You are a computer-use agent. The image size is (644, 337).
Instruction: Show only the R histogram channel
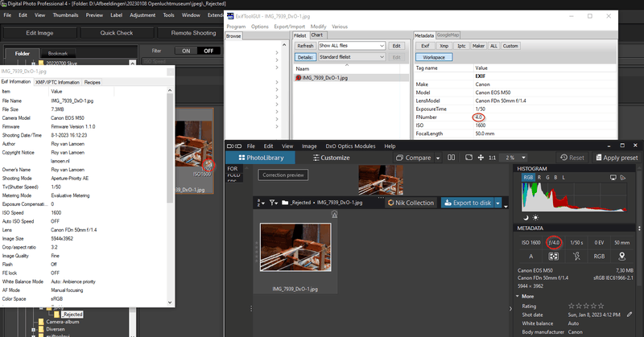coord(539,177)
